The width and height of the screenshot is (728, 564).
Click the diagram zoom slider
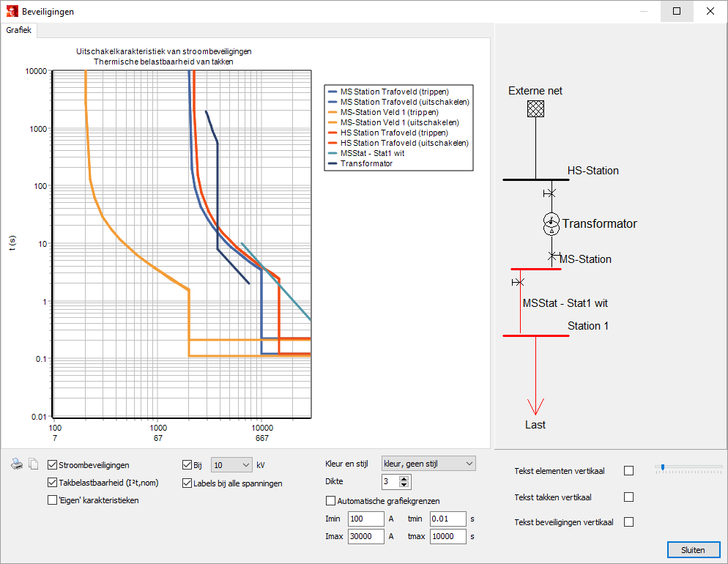(662, 467)
